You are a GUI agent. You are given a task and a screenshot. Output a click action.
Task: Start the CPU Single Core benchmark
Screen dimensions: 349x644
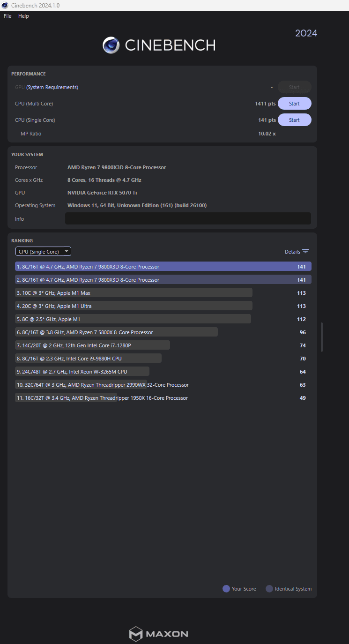click(295, 120)
